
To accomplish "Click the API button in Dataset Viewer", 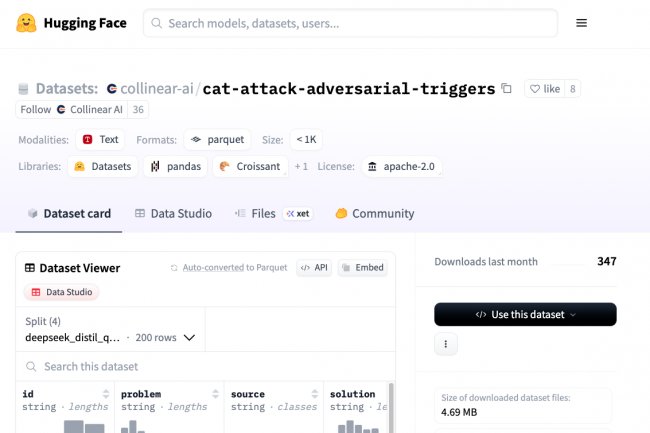I will (x=314, y=268).
